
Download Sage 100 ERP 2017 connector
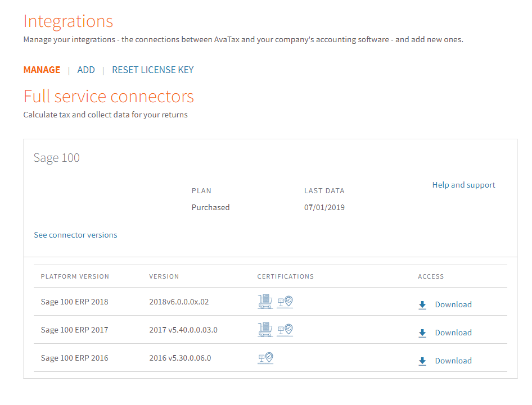pyautogui.click(x=453, y=333)
